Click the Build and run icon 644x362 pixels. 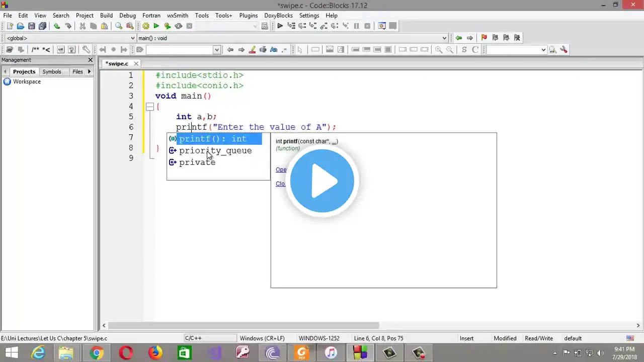(x=167, y=26)
